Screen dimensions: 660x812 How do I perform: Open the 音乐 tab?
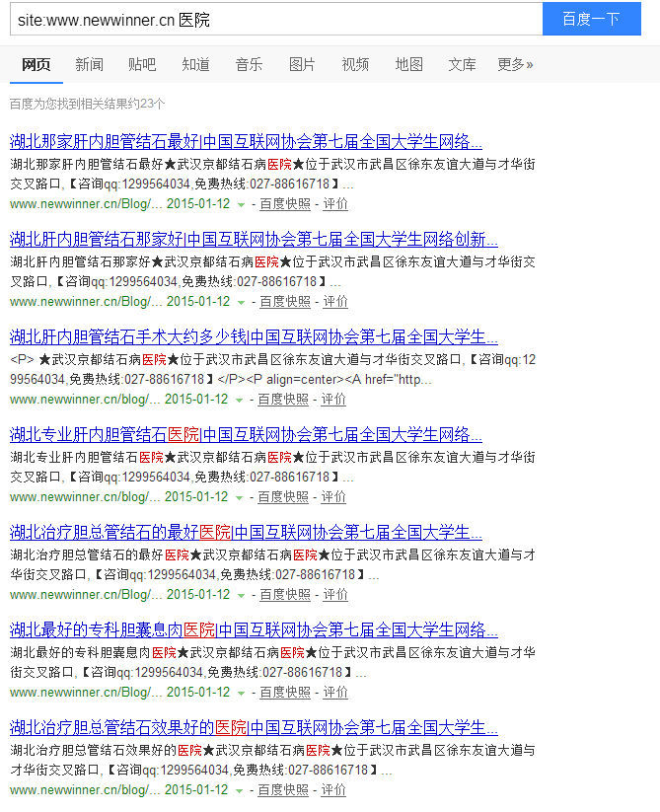pos(249,65)
